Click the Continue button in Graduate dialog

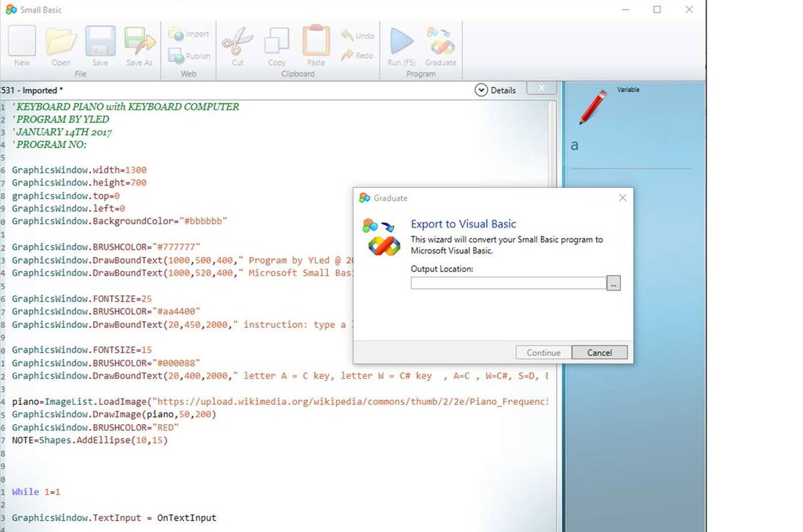(x=543, y=353)
